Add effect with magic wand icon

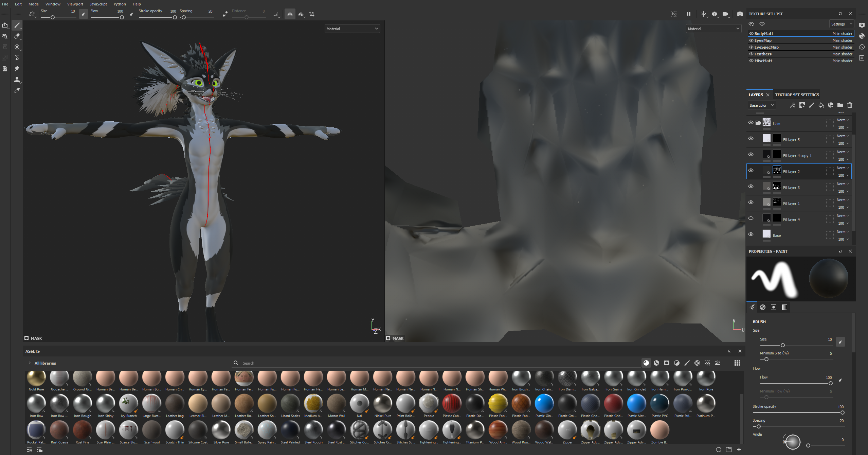click(x=793, y=105)
